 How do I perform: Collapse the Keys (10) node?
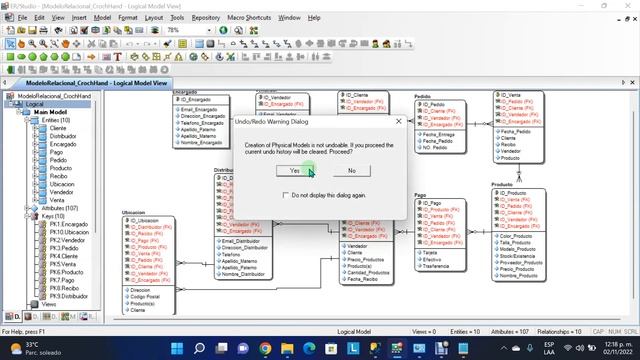(x=27, y=216)
